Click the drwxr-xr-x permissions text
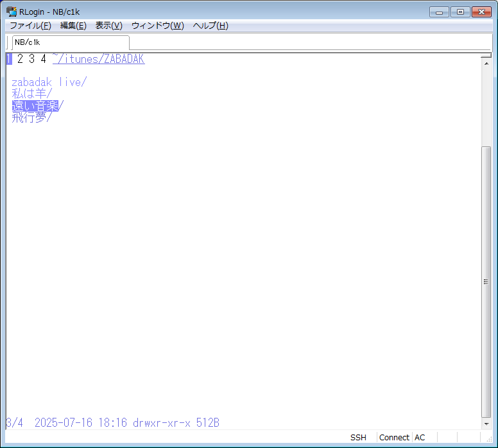This screenshot has width=498, height=448. pyautogui.click(x=162, y=423)
